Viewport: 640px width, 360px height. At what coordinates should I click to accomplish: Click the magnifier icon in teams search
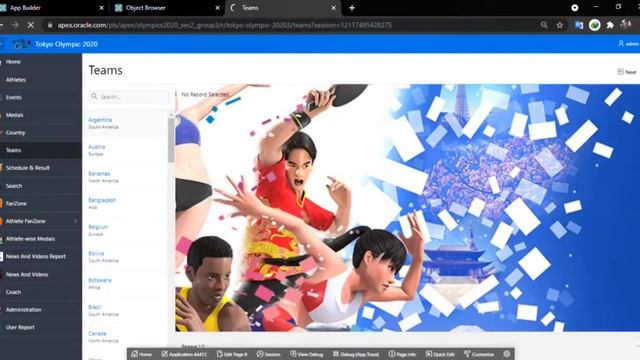(x=94, y=96)
